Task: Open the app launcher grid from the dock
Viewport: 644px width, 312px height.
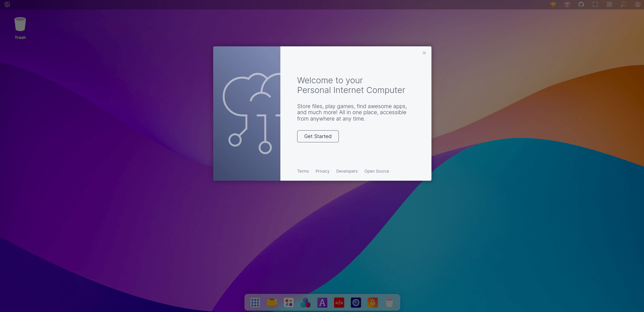Action: click(x=255, y=302)
